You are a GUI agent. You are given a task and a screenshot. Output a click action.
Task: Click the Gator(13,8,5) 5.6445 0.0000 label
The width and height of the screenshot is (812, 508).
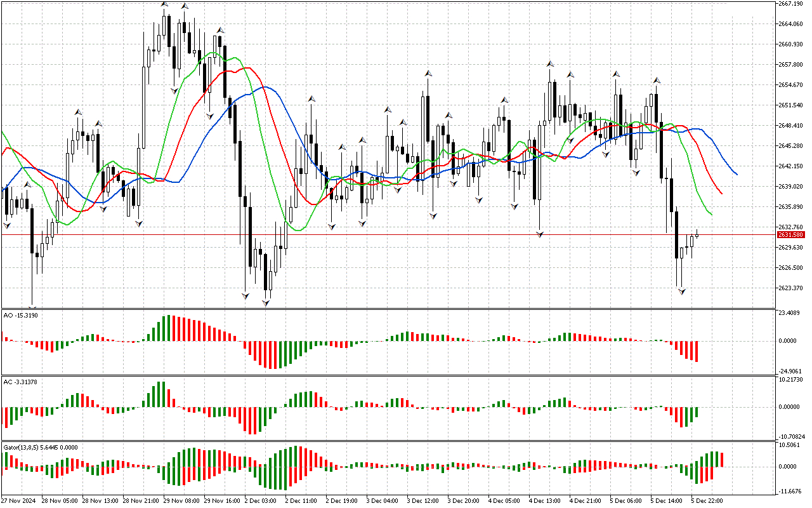point(41,447)
